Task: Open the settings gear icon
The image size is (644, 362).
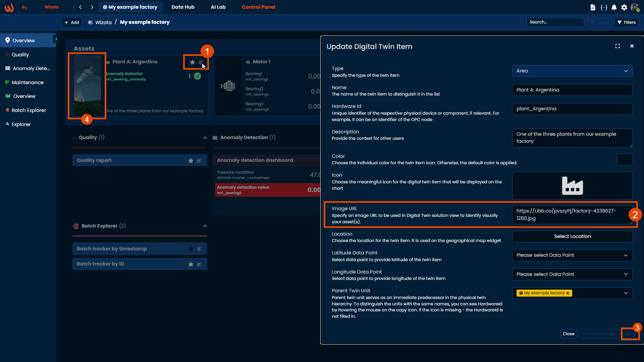Action: [624, 7]
